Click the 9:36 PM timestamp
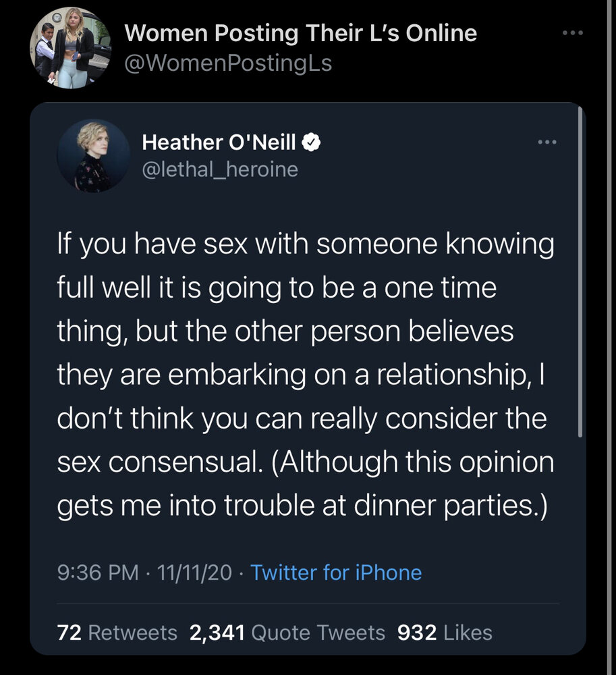 98,573
